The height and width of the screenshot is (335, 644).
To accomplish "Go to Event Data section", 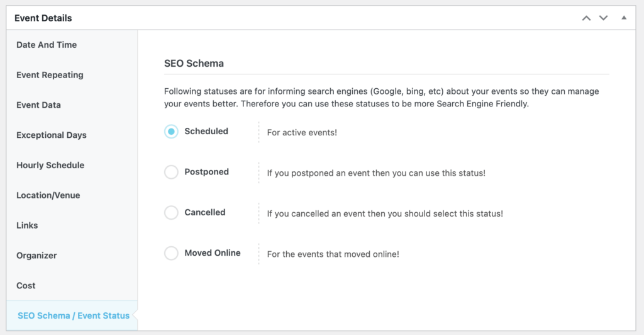I will click(x=38, y=105).
